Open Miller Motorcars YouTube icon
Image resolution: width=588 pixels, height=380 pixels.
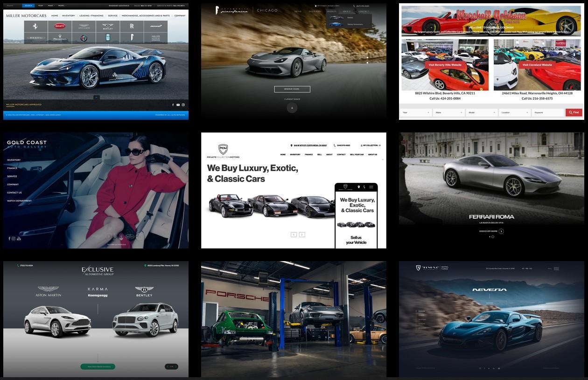pyautogui.click(x=178, y=105)
